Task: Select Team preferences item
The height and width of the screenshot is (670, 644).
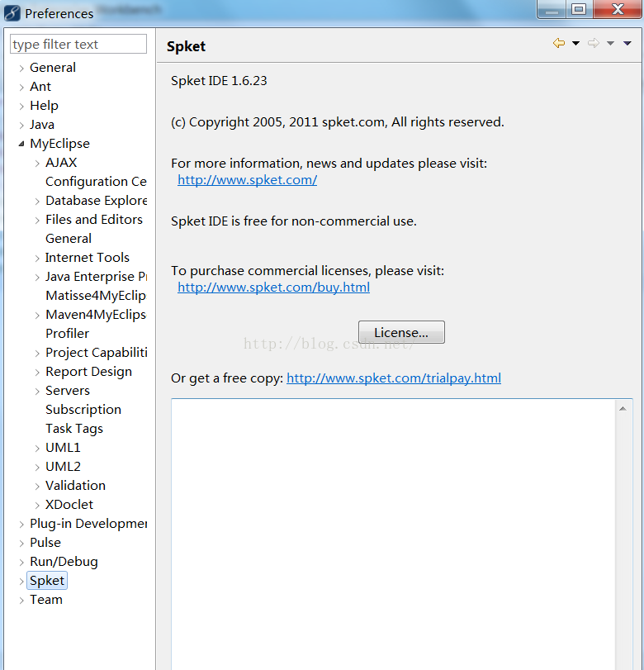Action: [46, 600]
